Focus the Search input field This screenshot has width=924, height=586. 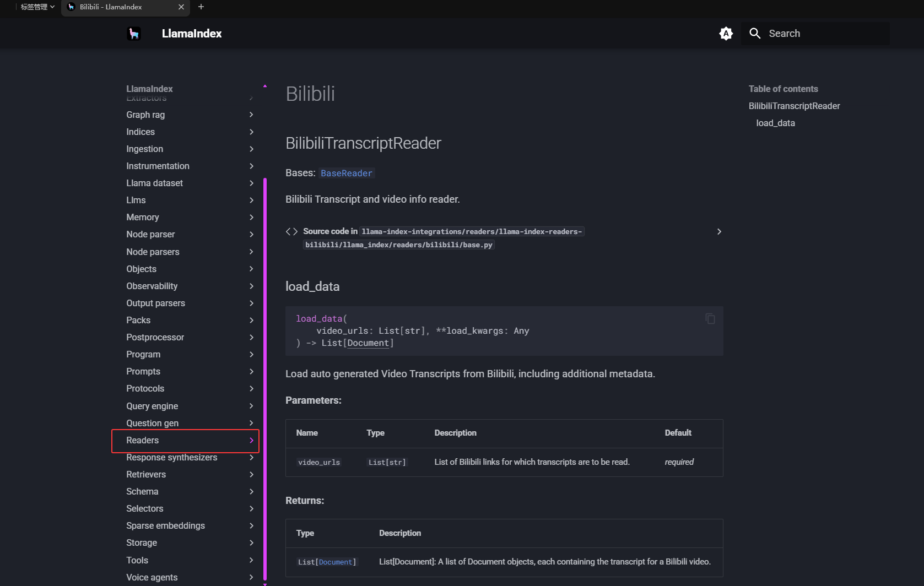tap(815, 34)
